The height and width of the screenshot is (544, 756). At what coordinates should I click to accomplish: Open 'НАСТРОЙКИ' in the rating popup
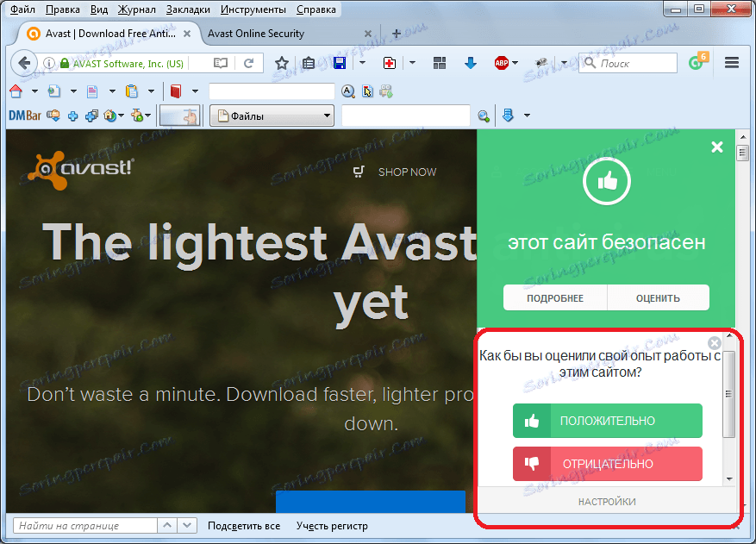click(607, 501)
